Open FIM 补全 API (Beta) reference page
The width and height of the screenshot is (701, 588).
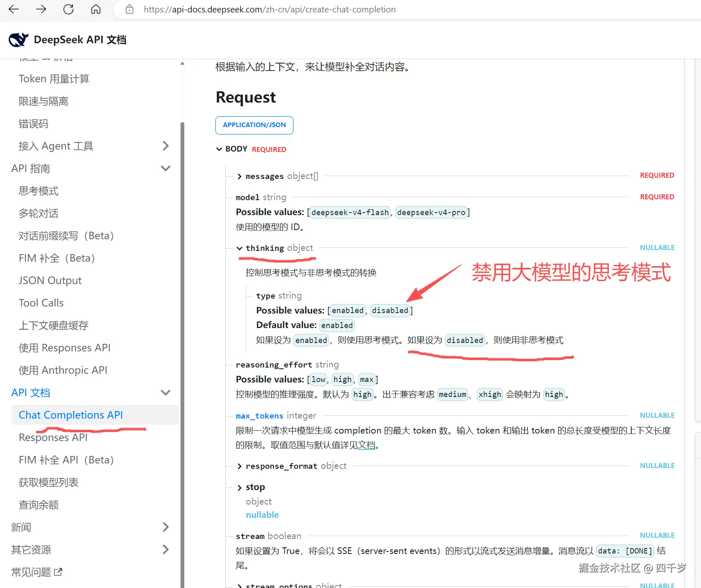point(66,460)
